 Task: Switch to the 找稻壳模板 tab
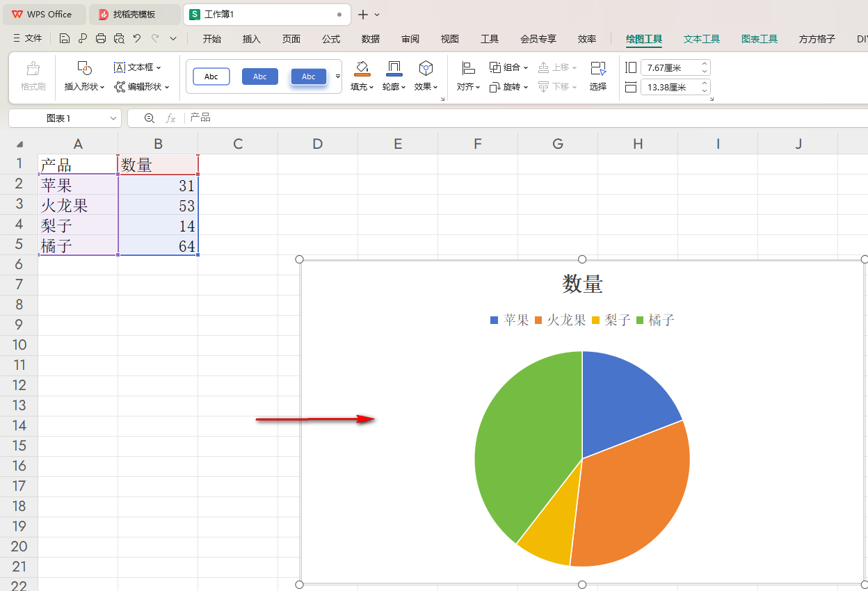click(134, 14)
